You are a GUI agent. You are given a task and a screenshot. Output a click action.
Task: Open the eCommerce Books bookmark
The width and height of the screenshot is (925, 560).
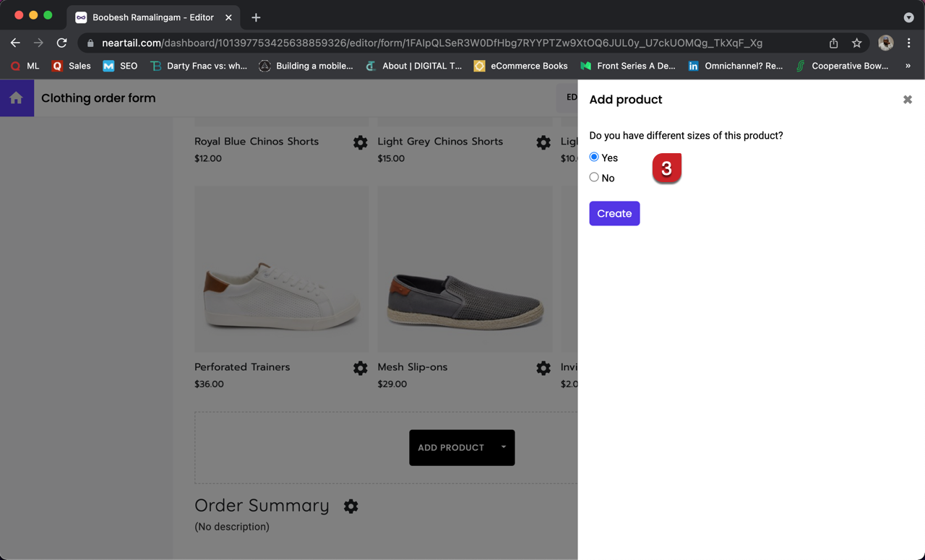520,66
